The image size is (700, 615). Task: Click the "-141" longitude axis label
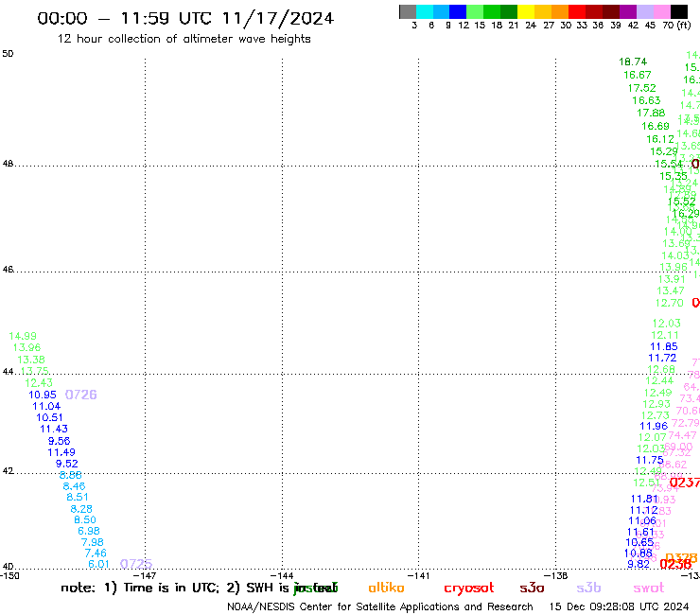[x=419, y=576]
